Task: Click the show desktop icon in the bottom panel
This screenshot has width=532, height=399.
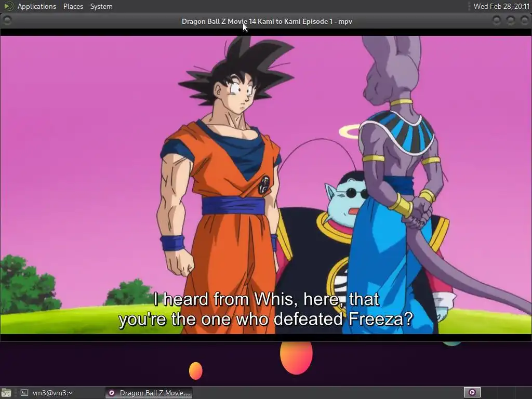Action: [6, 393]
